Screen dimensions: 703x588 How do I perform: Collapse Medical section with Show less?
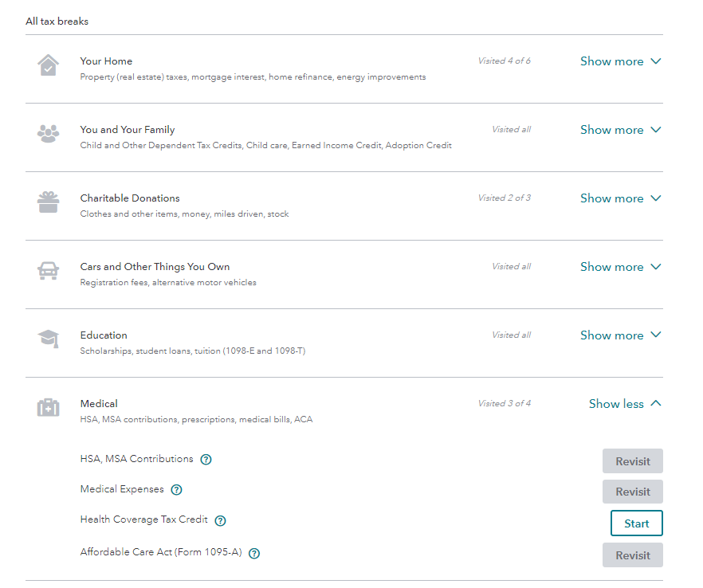click(625, 404)
